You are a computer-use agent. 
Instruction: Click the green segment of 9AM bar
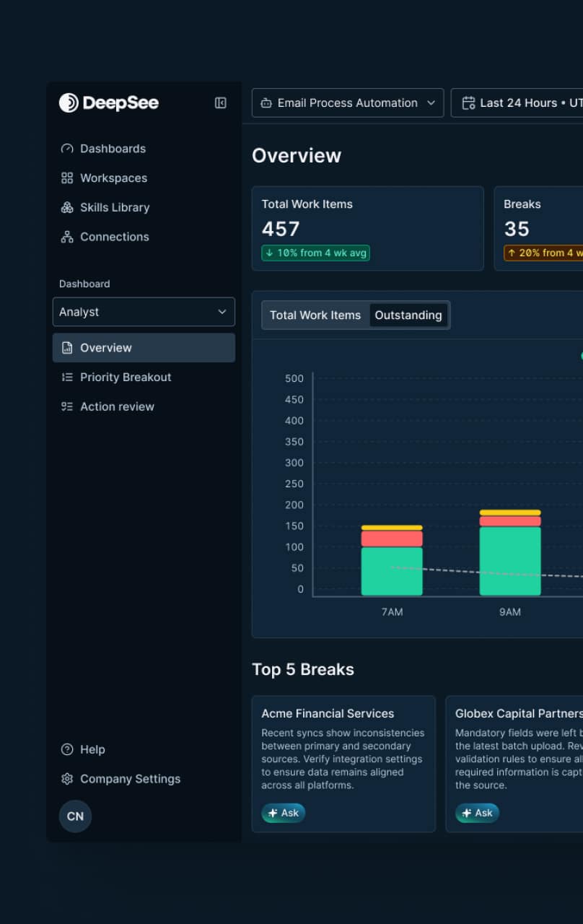click(x=510, y=561)
